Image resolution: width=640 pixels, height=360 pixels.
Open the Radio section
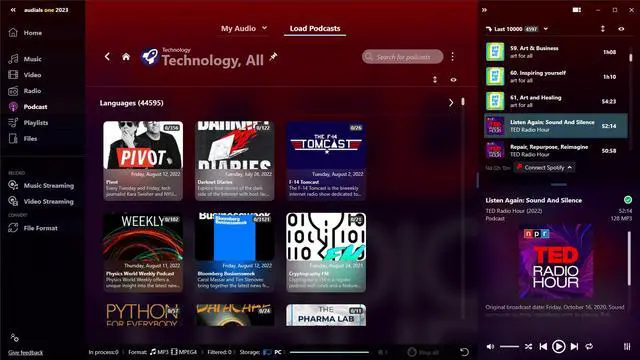(x=25, y=91)
